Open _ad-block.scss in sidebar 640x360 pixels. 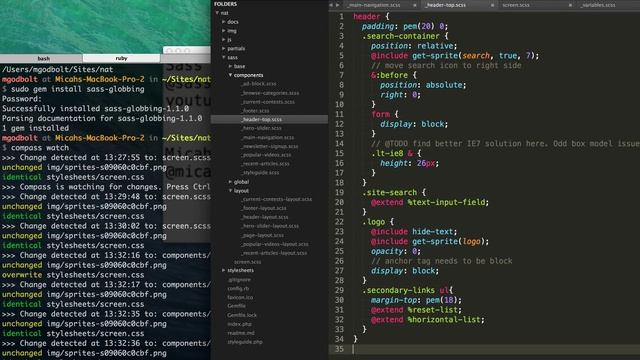click(259, 84)
